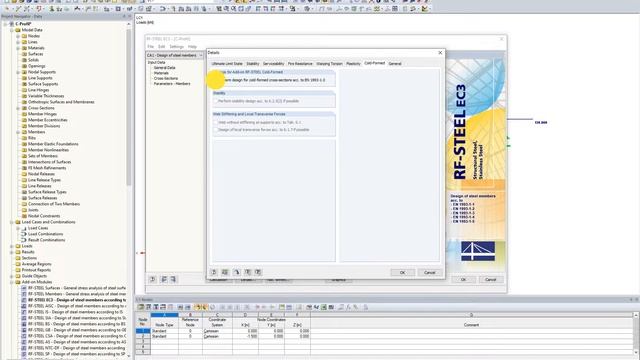The image size is (640, 360).
Task: Expand the Materials folder in Project Navigator
Action: point(18,48)
